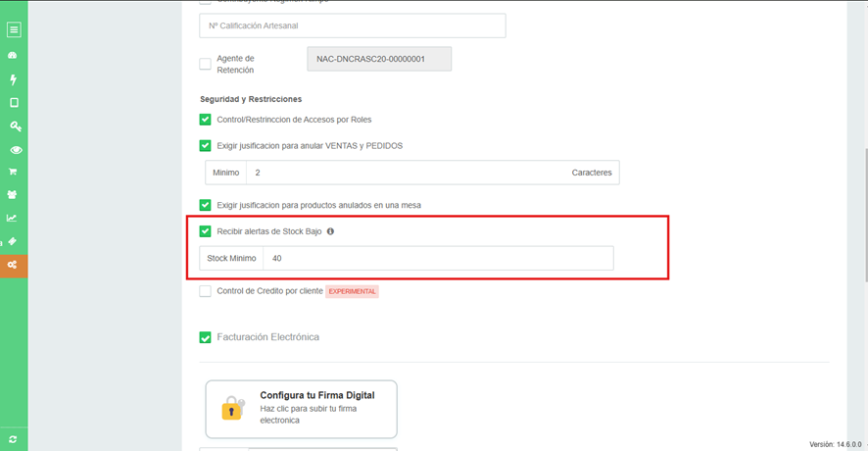
Task: Click the lightning bolt icon in sidebar
Action: 14,79
